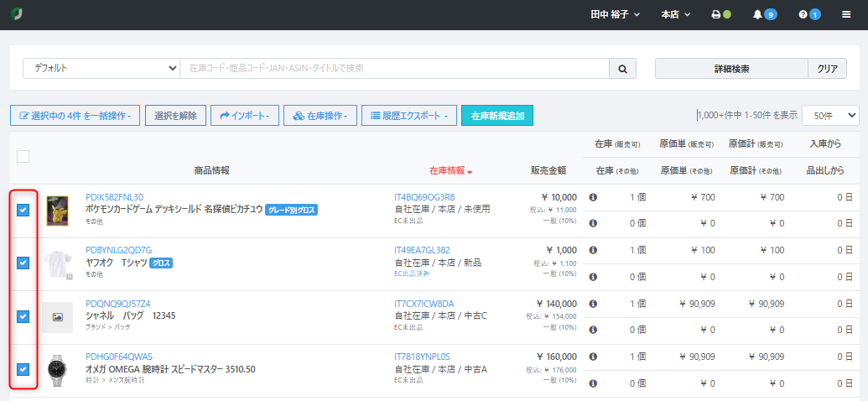Viewport: 868px width, 401px height.
Task: Click the 販売金額 column header
Action: [548, 171]
